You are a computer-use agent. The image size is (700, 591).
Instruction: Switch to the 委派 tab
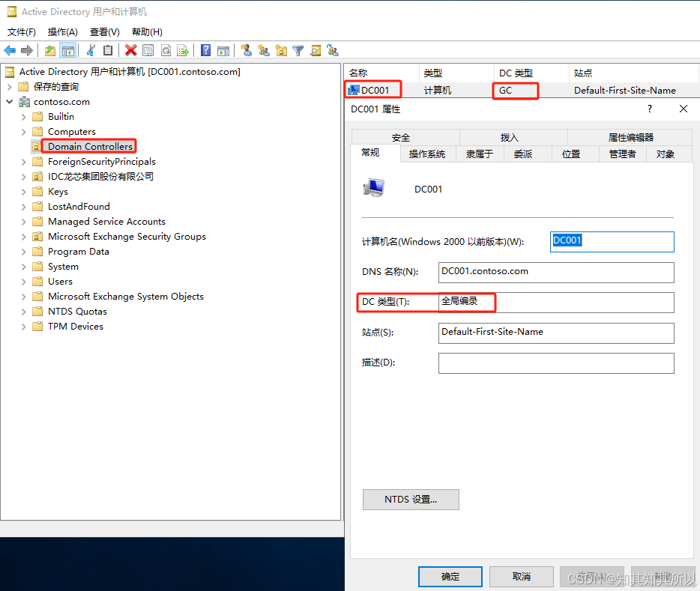click(x=527, y=154)
